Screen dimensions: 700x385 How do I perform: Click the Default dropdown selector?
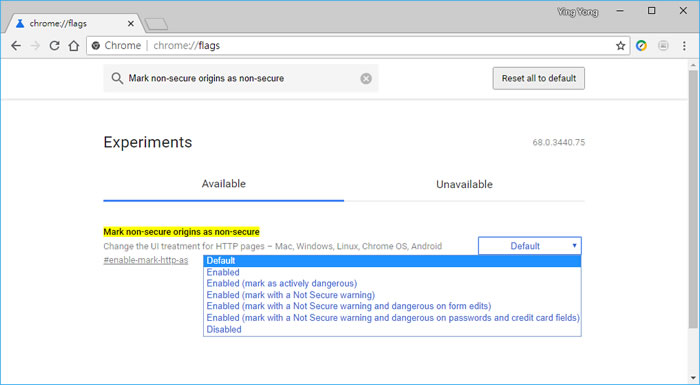(x=530, y=246)
